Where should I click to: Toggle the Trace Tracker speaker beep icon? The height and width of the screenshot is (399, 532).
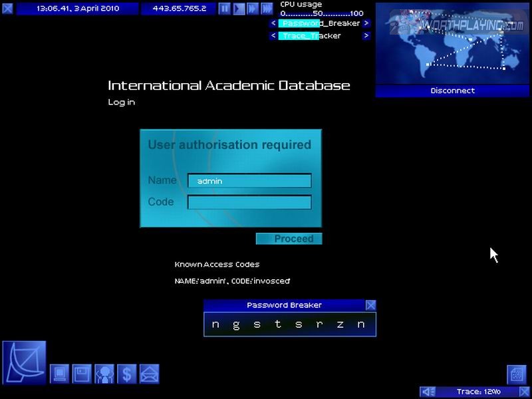[428, 392]
